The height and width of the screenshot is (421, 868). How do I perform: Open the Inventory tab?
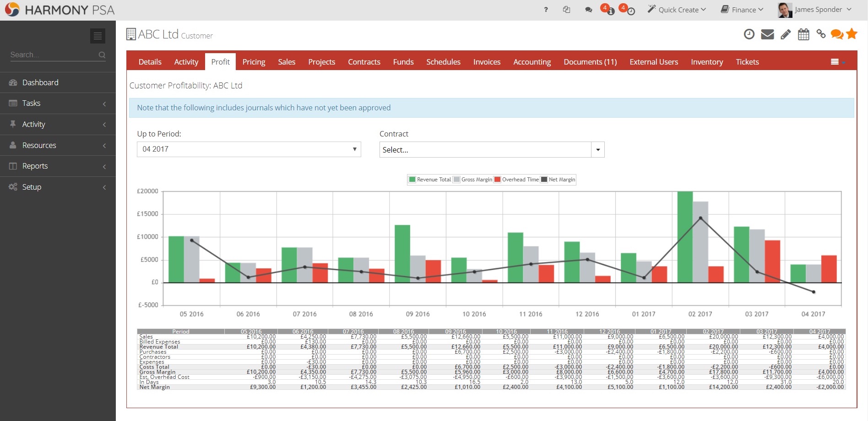tap(707, 62)
